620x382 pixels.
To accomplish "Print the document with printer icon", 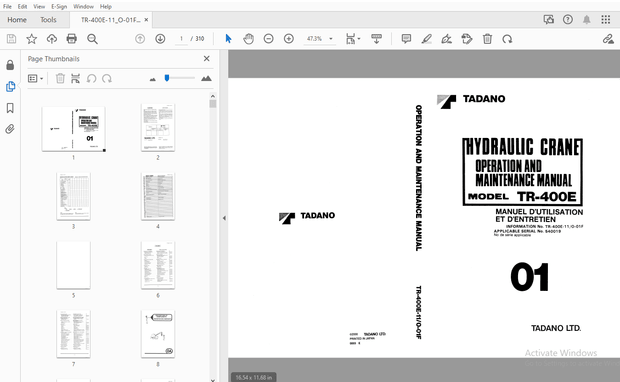I will 72,39.
